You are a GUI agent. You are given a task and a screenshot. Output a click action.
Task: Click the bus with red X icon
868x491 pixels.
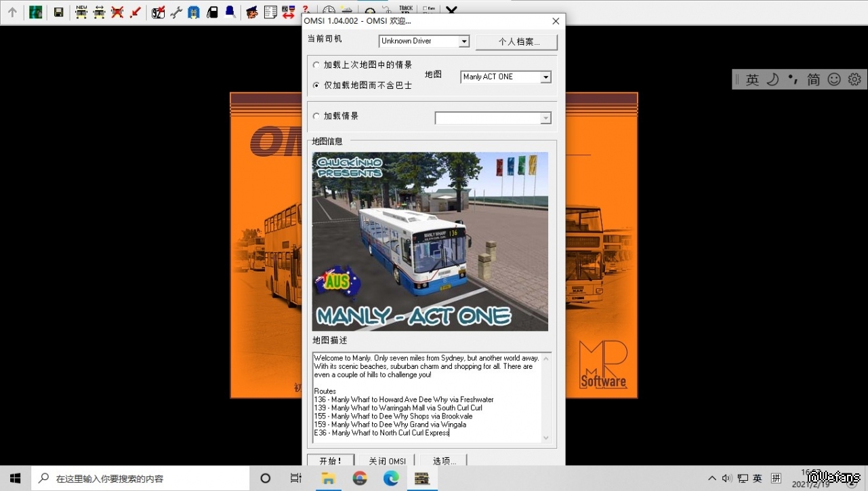117,12
